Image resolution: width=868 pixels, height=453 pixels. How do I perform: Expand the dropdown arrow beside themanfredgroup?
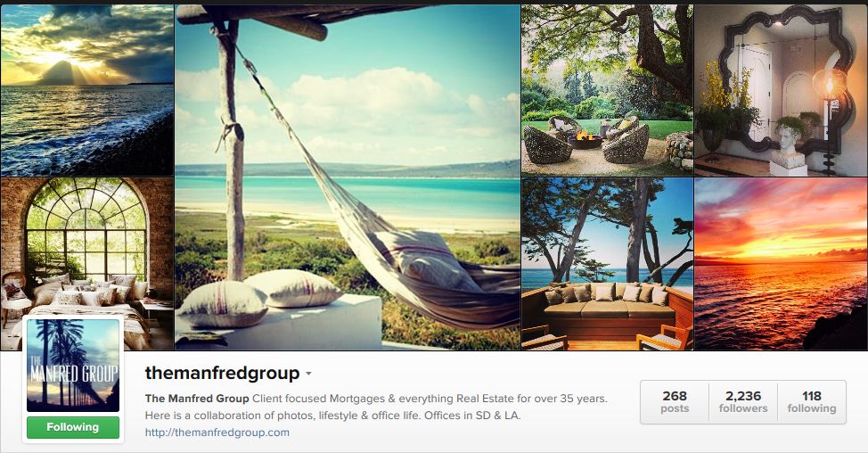pos(308,374)
